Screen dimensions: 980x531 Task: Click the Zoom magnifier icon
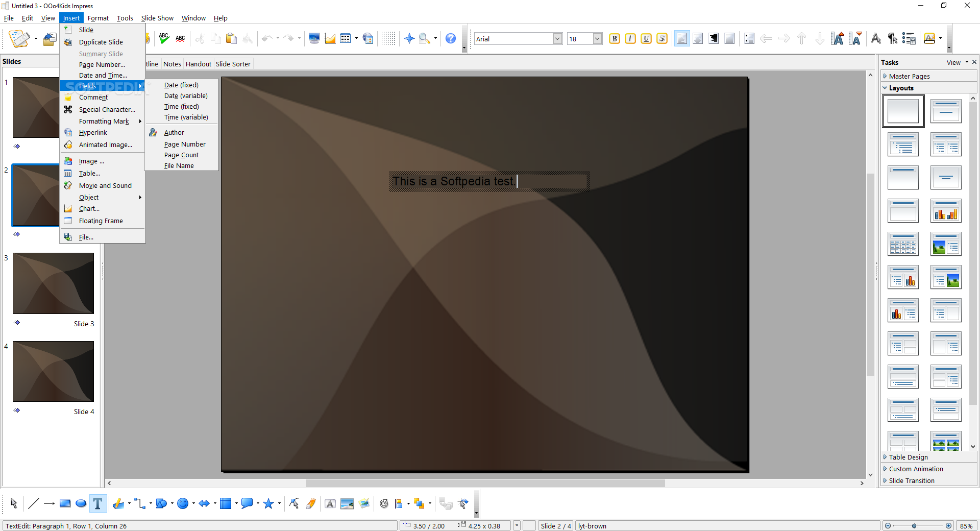coord(425,38)
